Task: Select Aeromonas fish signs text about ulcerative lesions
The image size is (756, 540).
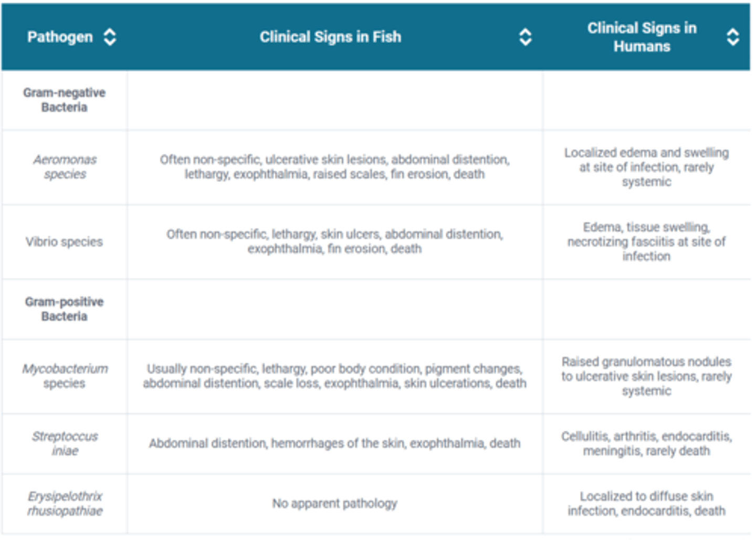Action: 334,167
